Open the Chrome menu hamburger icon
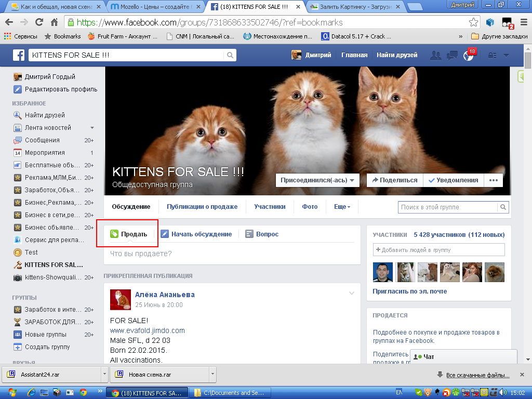This screenshot has width=532, height=399. point(524,22)
